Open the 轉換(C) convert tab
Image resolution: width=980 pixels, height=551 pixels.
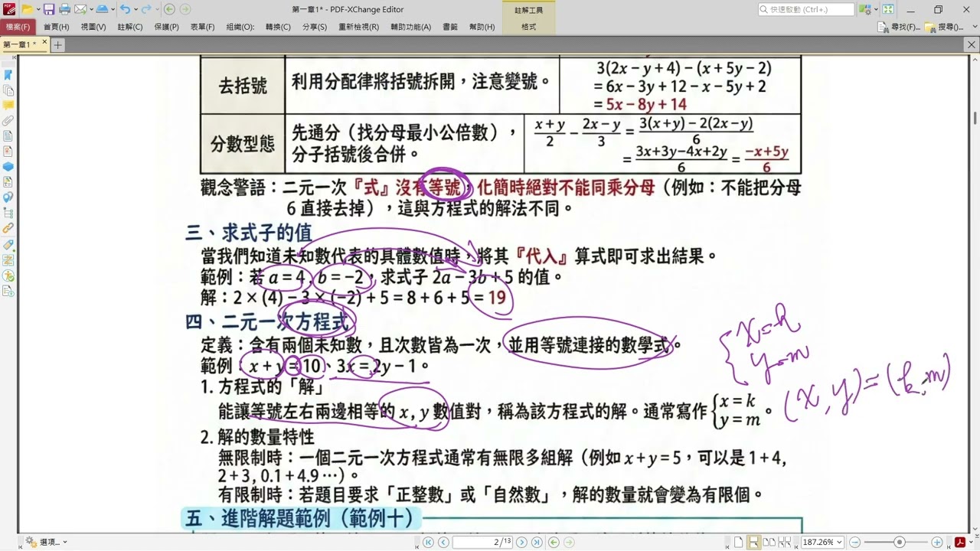coord(278,27)
